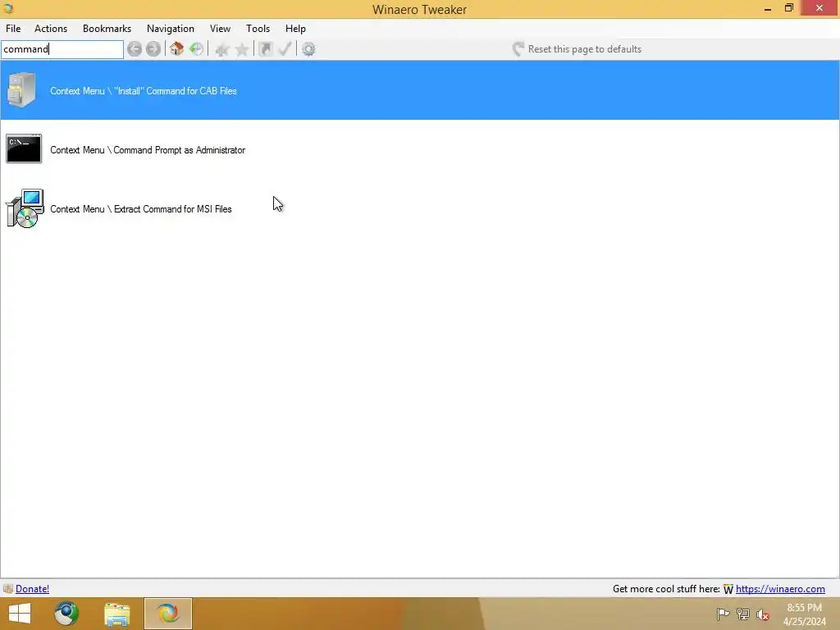Click the bookmarks star icon
This screenshot has width=840, height=630.
point(242,49)
